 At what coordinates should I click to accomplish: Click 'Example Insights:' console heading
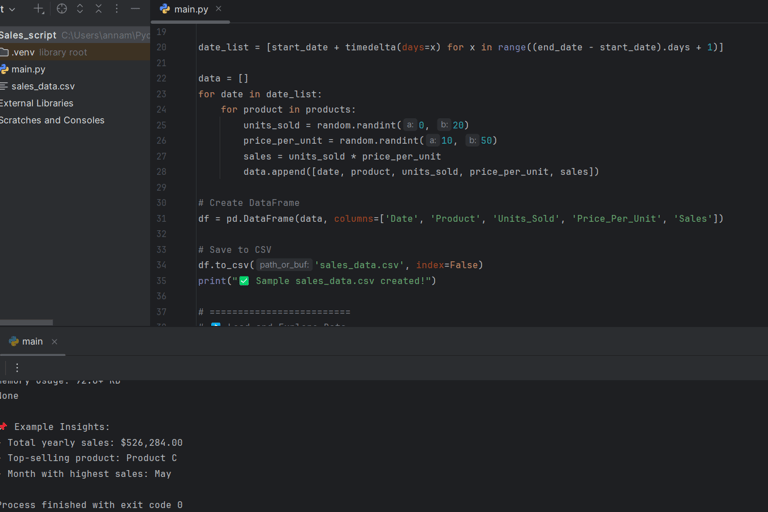62,427
